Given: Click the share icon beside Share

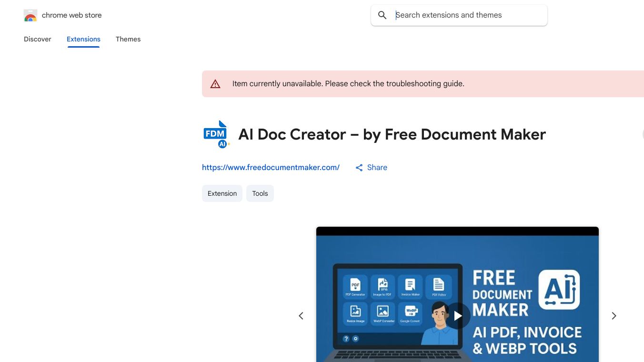Looking at the screenshot, I should [359, 168].
